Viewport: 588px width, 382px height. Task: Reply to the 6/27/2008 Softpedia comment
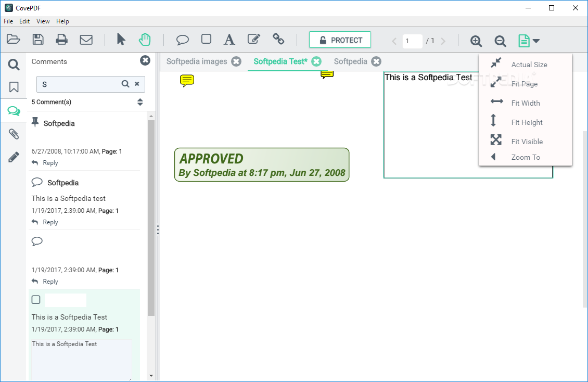[x=45, y=163]
